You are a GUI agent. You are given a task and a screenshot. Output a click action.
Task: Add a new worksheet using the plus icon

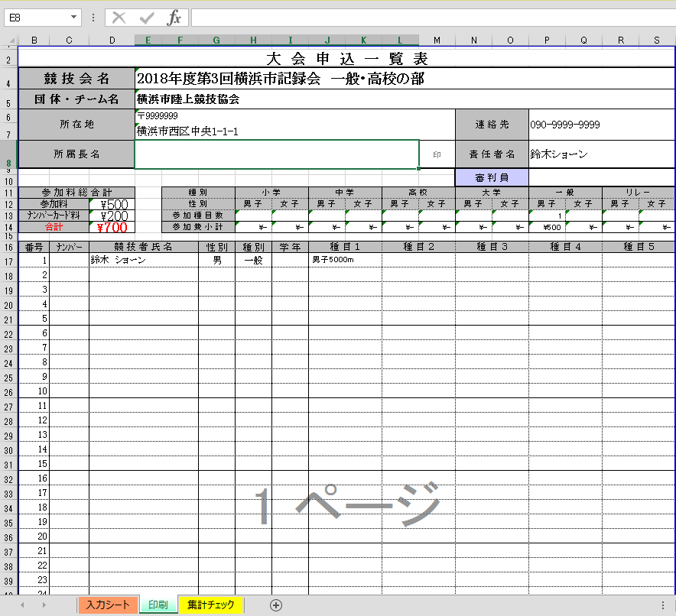(x=275, y=605)
